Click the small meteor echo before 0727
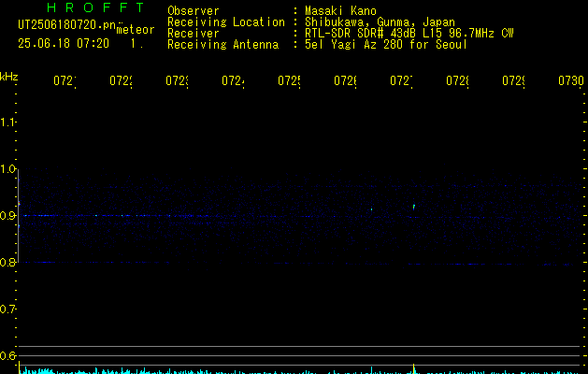The width and height of the screenshot is (588, 374). pos(372,209)
